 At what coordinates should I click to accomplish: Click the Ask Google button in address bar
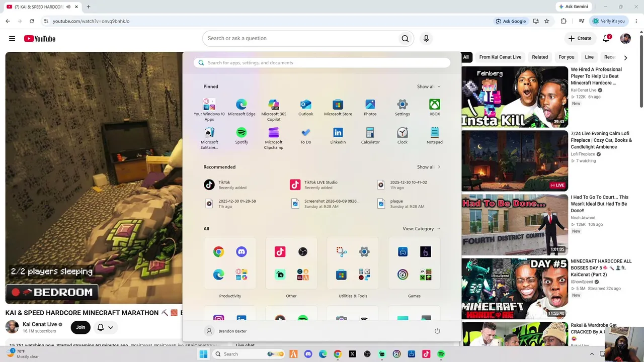511,21
